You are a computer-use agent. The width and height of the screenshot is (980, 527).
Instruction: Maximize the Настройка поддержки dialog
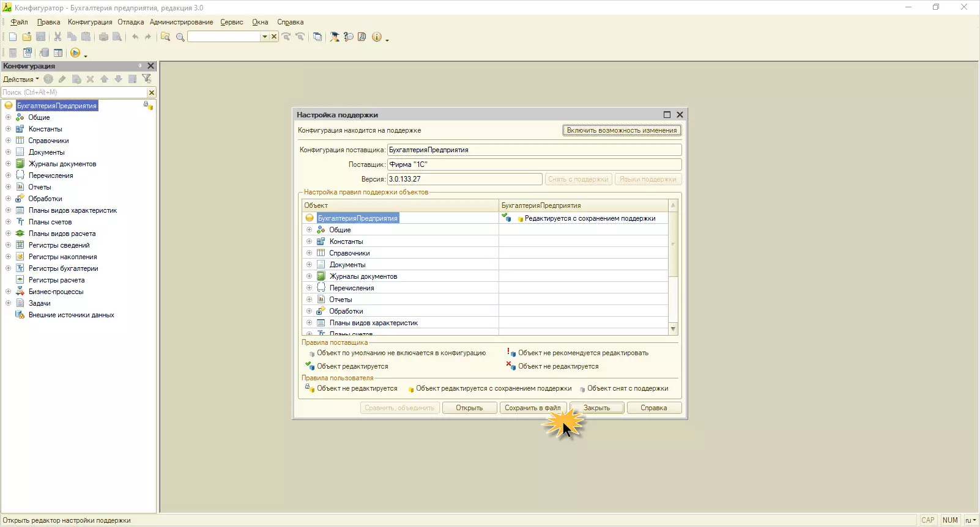pos(667,115)
